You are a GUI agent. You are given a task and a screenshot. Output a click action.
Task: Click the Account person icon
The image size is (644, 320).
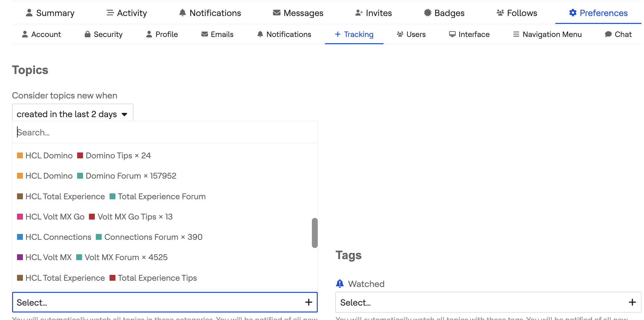(25, 34)
